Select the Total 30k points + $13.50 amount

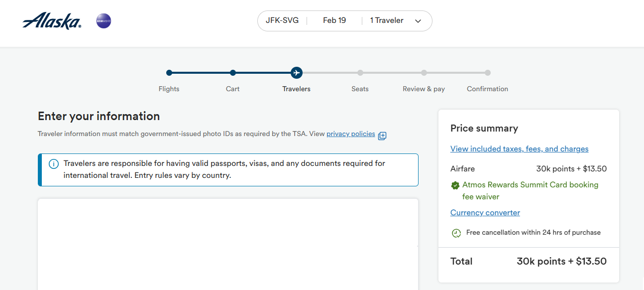coord(562,261)
